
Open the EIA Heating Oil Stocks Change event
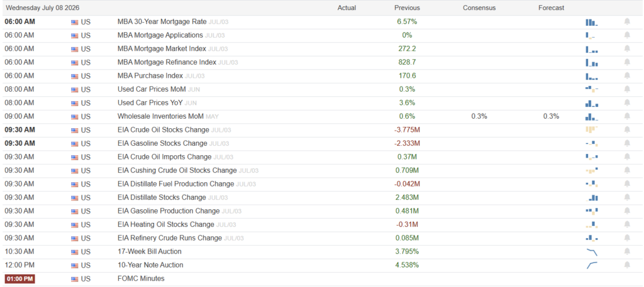pos(165,225)
